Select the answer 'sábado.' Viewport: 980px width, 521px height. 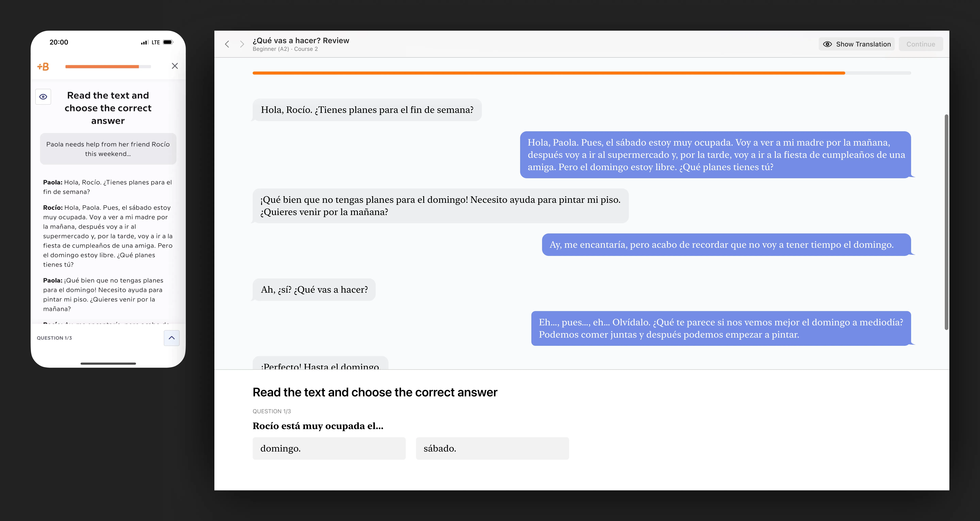[x=492, y=448]
